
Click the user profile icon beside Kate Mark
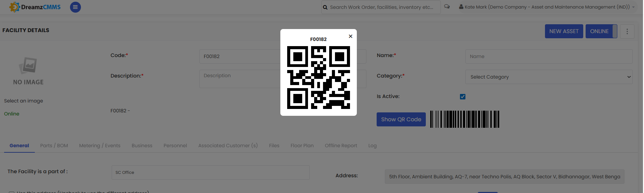coord(461,6)
